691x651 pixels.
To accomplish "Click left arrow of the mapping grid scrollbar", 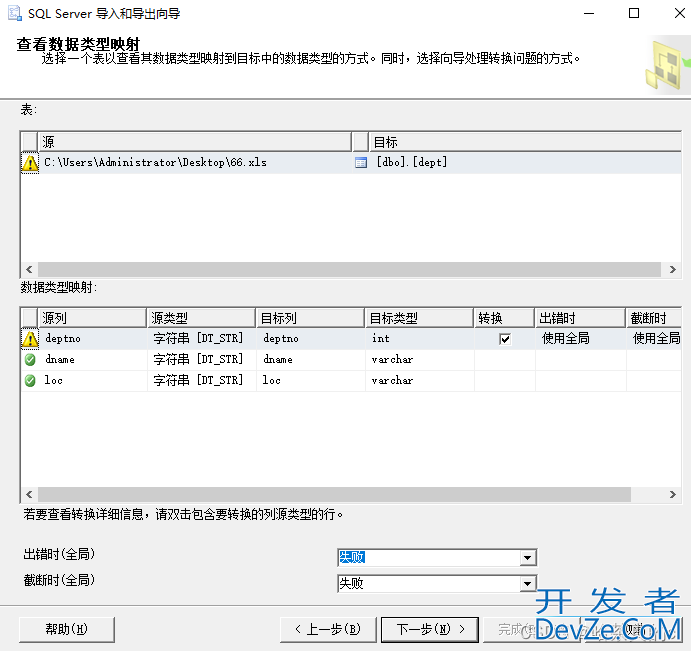I will click(29, 494).
